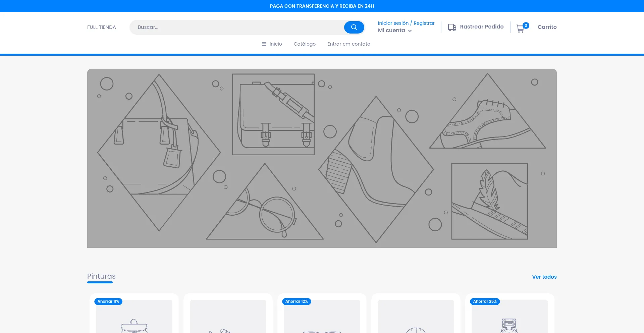Open the Catálogo menu item
The height and width of the screenshot is (333, 644).
click(305, 44)
